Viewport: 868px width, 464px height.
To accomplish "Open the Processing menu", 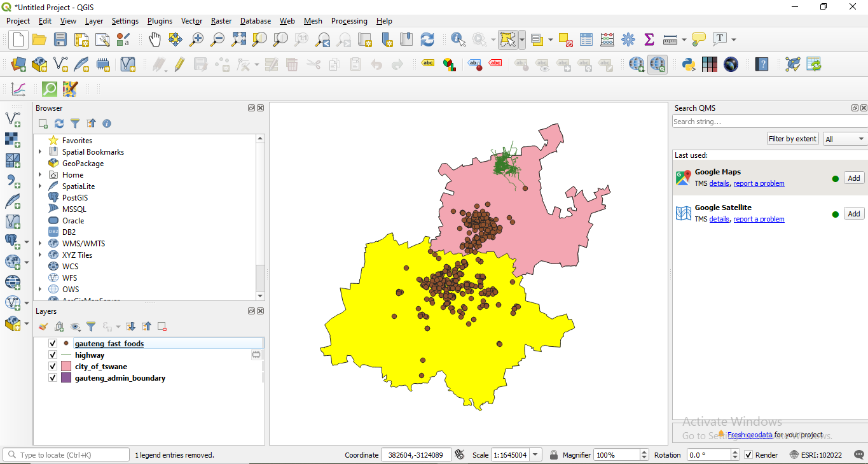I will pos(349,21).
